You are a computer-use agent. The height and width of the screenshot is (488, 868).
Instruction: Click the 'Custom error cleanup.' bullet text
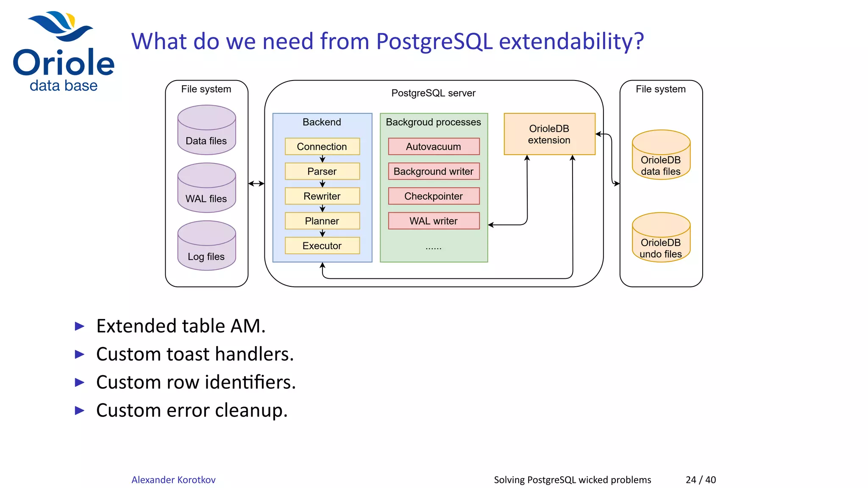[x=192, y=410]
